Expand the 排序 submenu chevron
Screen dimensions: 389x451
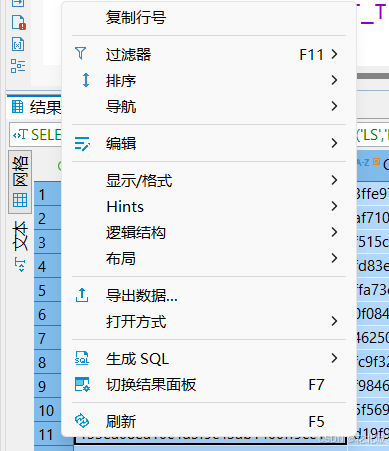click(334, 80)
